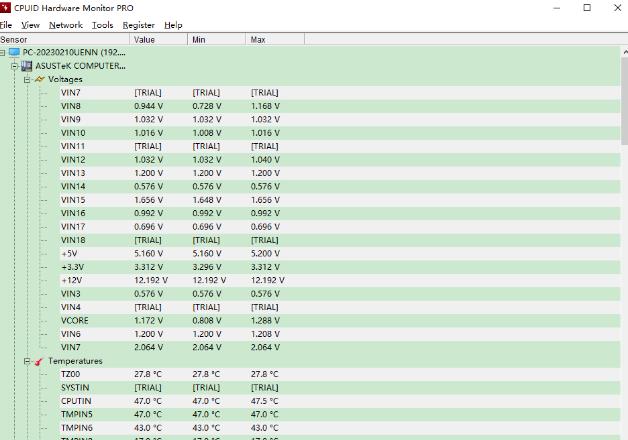The width and height of the screenshot is (628, 440).
Task: Select the VIN4 sensor row
Action: 340,307
